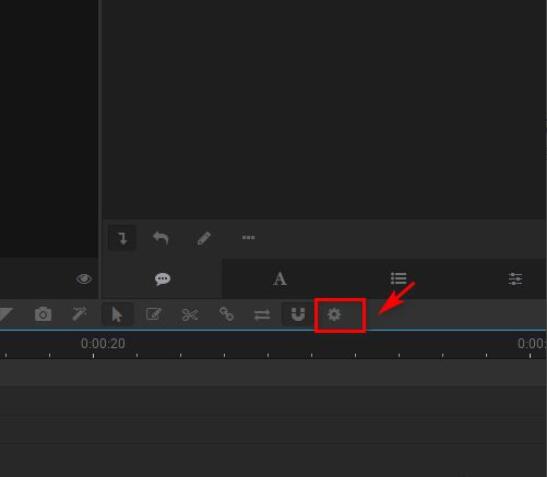Open timeline settings gear icon
Viewport: 547px width, 477px height.
point(334,314)
